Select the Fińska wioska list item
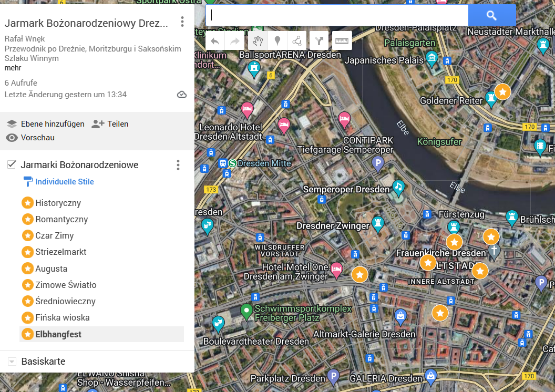Screen dimensions: 555x392 tap(101, 318)
